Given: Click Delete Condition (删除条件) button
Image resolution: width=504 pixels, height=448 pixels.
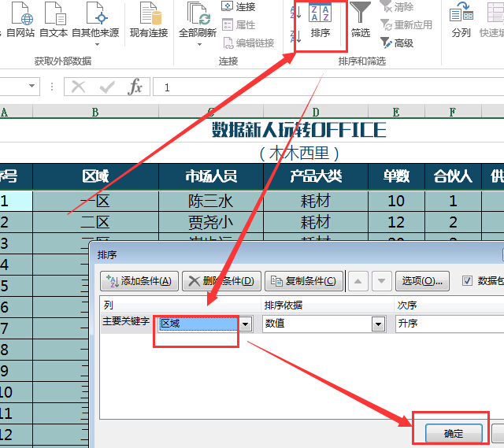Looking at the screenshot, I should pyautogui.click(x=221, y=281).
